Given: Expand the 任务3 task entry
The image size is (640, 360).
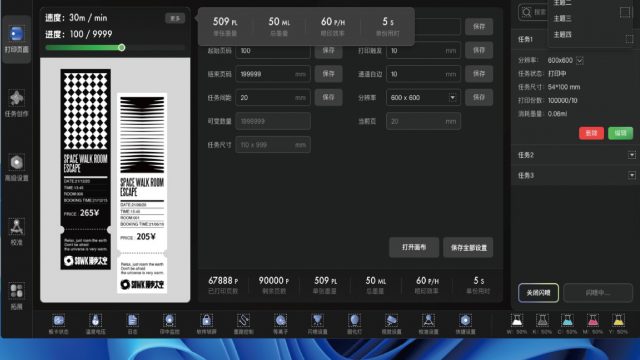Looking at the screenshot, I should pyautogui.click(x=631, y=176).
